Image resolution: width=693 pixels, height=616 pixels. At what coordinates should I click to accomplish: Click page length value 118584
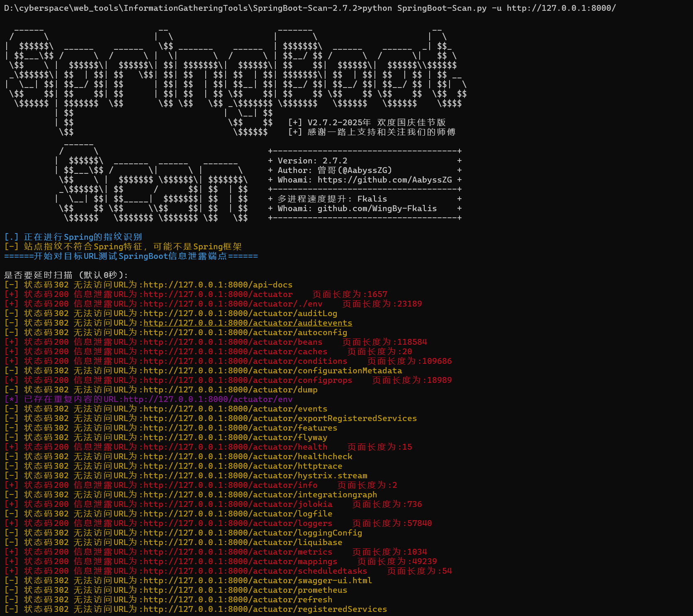412,342
